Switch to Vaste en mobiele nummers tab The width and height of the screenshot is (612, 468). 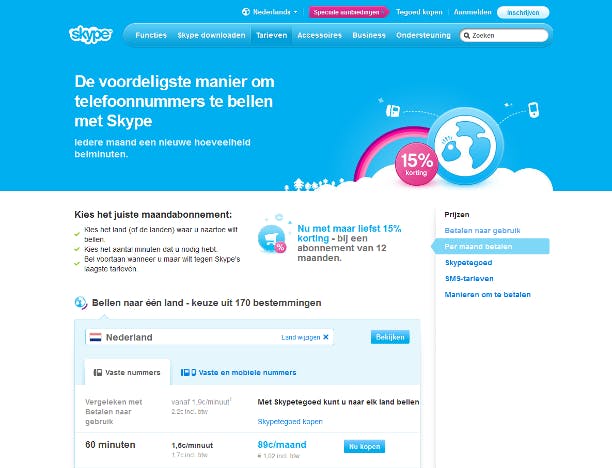tap(238, 372)
